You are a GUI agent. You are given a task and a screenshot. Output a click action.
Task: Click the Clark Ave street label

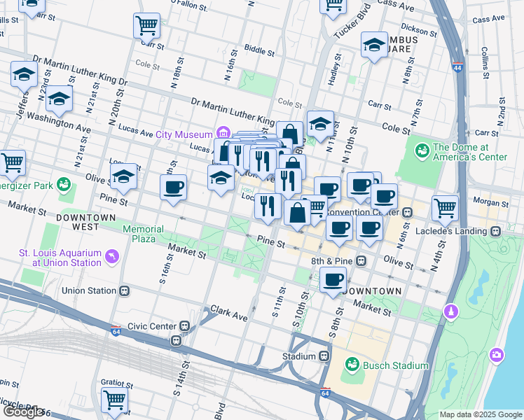point(229,314)
